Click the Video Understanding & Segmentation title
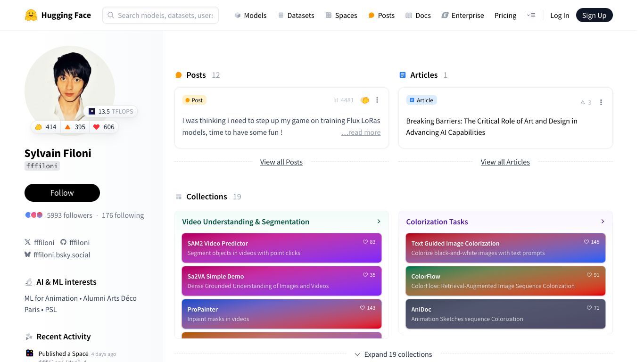The image size is (644, 362). pos(246,222)
